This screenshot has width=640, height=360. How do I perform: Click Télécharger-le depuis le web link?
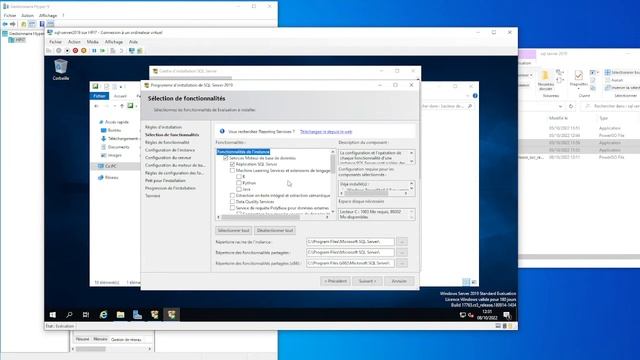326,132
